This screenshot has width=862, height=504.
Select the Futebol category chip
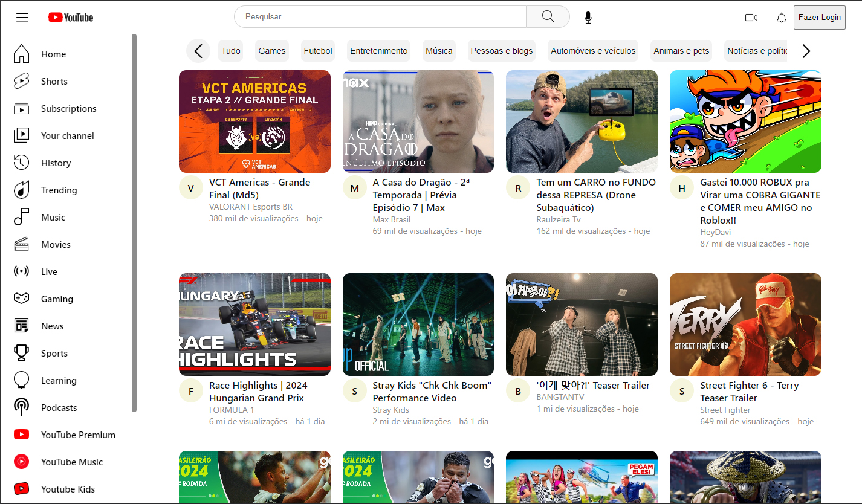pos(318,51)
